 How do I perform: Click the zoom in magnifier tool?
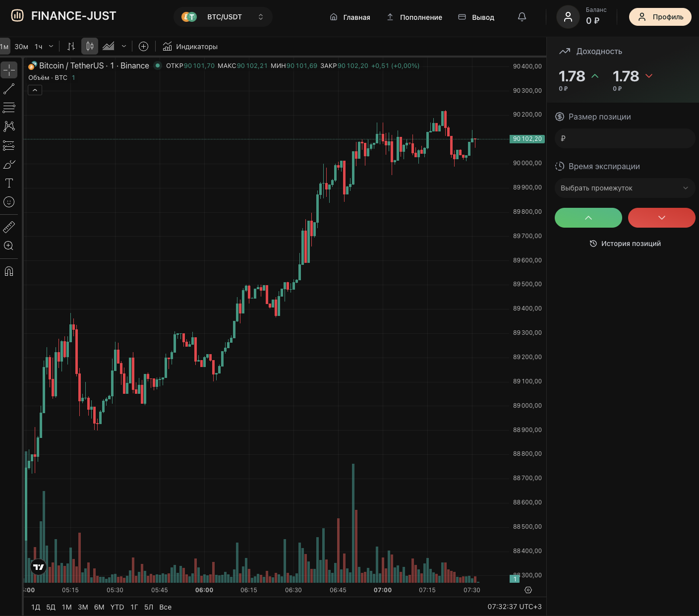(x=9, y=246)
